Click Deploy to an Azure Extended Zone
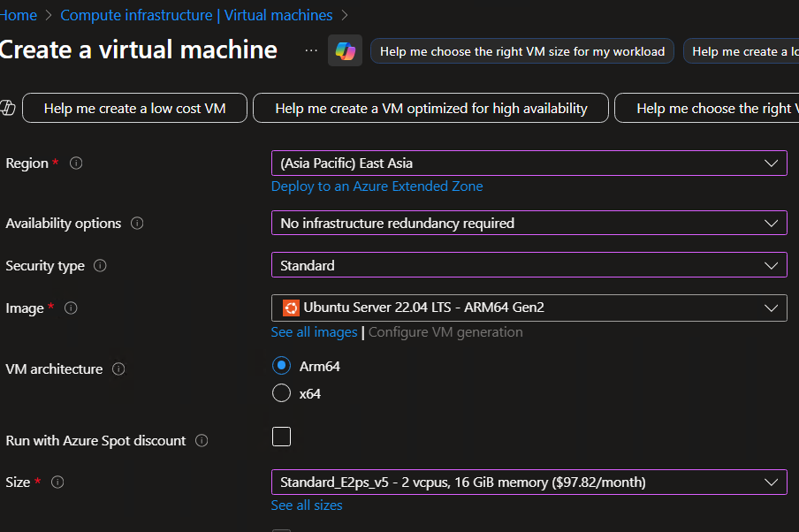Viewport: 799px width, 532px height. 377,186
